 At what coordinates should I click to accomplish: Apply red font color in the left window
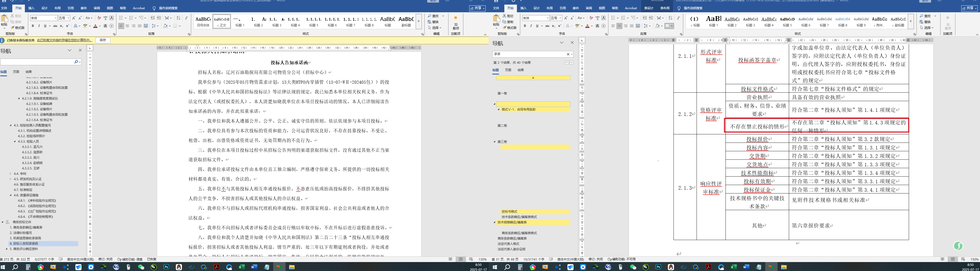95,26
